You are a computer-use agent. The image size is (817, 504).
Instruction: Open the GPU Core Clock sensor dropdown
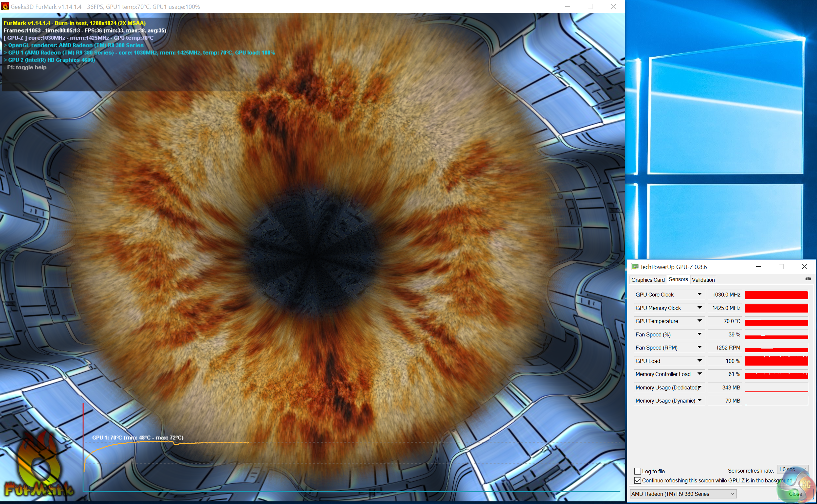[x=699, y=294]
